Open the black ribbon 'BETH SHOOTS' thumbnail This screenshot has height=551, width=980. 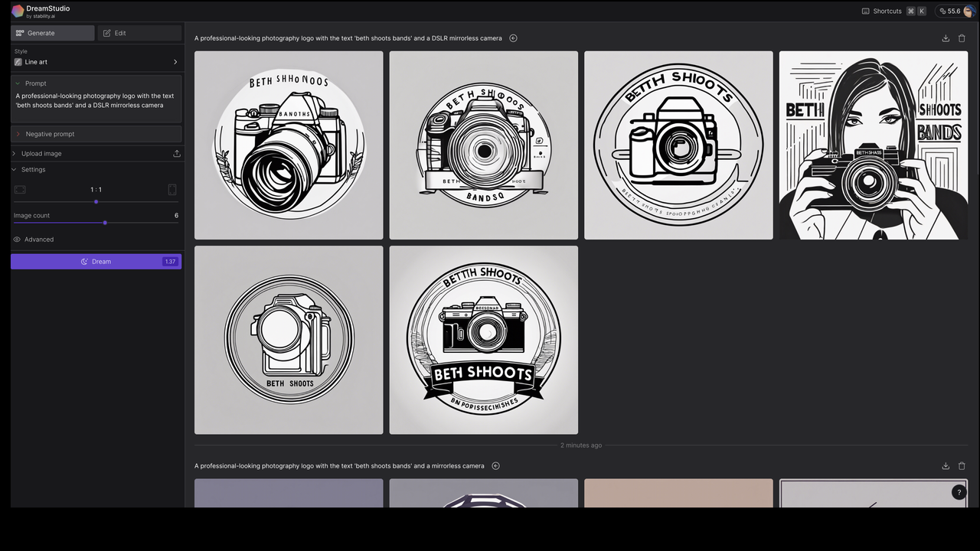tap(484, 340)
